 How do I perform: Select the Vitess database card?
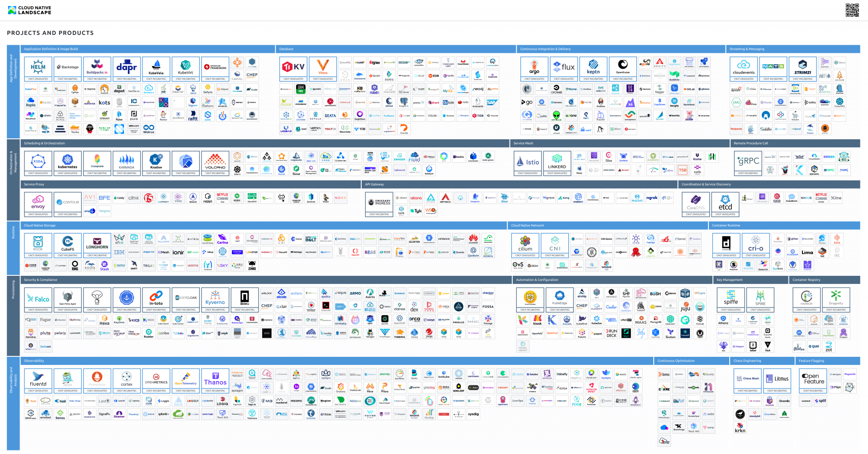click(x=323, y=69)
